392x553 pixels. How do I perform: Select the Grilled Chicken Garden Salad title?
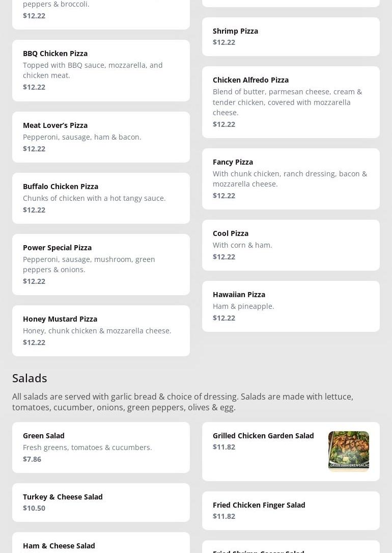(263, 435)
